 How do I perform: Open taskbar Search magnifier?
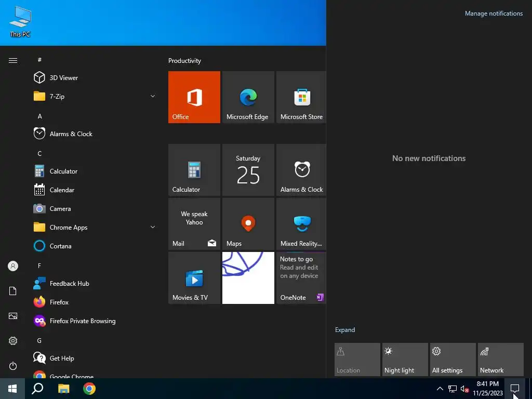37,389
